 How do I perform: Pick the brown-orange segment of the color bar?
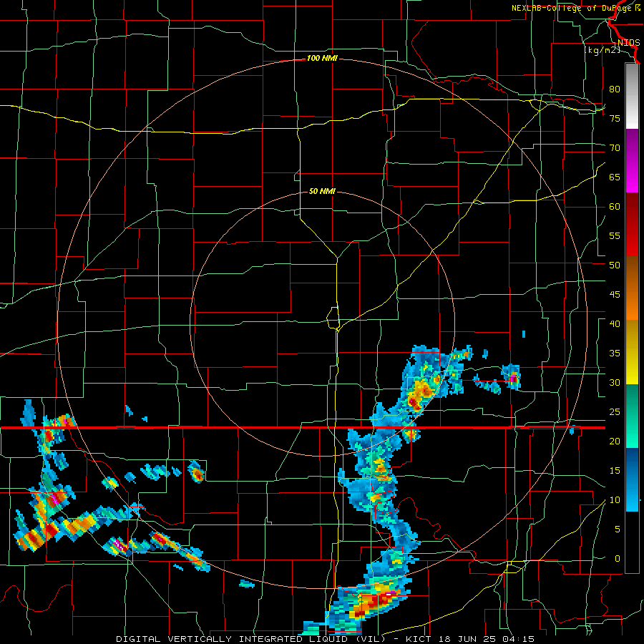[x=632, y=288]
